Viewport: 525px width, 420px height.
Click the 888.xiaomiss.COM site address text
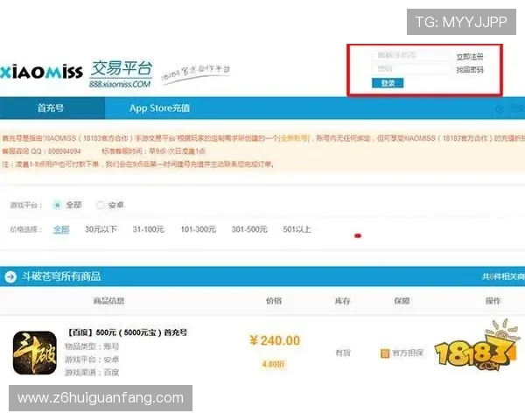tap(120, 84)
